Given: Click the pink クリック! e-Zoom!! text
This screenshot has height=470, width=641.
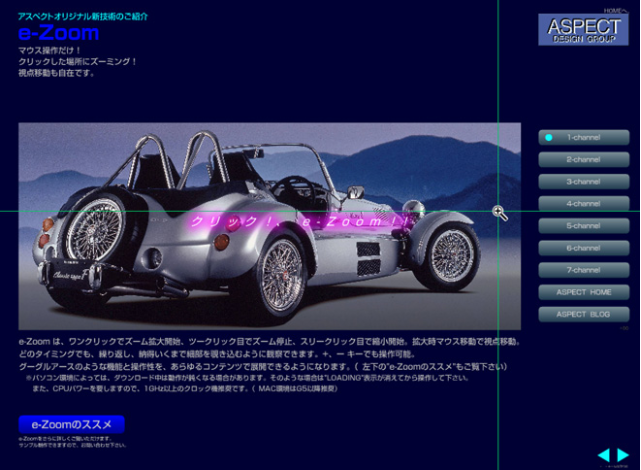Looking at the screenshot, I should coord(300,222).
